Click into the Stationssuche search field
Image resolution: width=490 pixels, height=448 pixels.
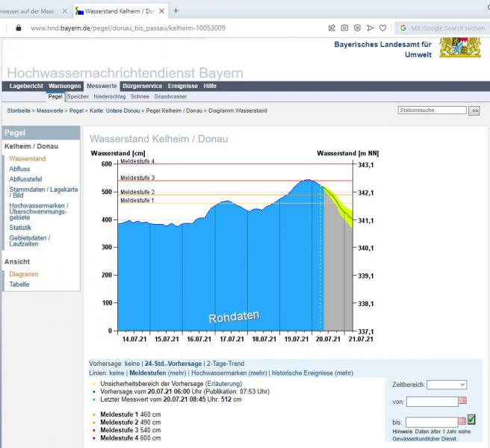coord(432,111)
